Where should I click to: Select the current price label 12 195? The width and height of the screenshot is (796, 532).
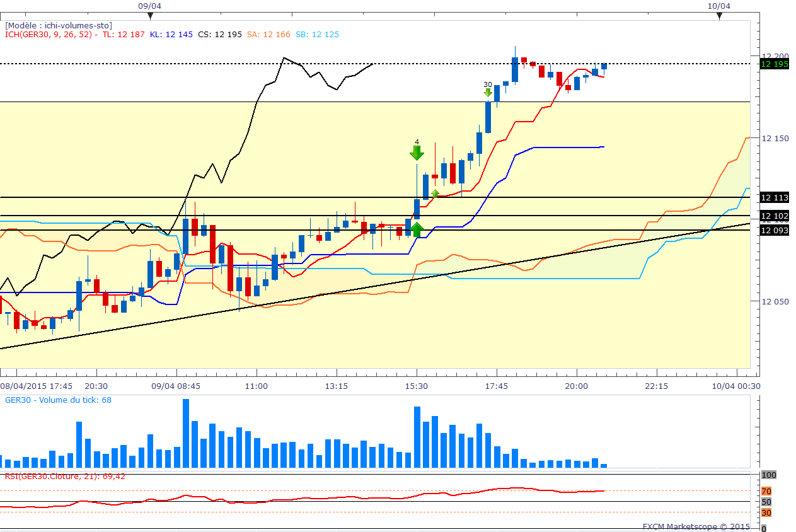click(775, 64)
